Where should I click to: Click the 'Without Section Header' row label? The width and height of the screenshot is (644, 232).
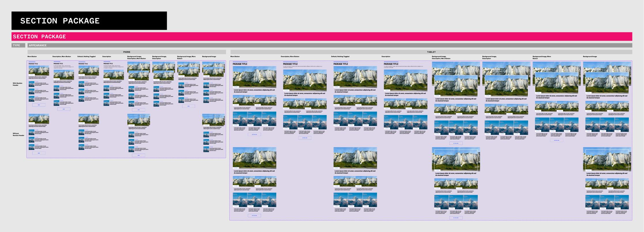pyautogui.click(x=18, y=134)
